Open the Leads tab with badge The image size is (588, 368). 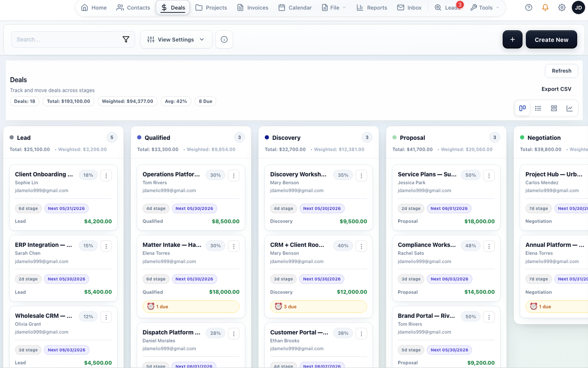(448, 8)
